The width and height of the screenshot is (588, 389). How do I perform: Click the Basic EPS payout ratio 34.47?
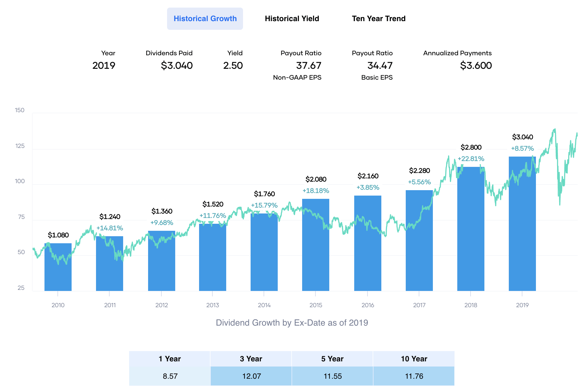(x=380, y=66)
